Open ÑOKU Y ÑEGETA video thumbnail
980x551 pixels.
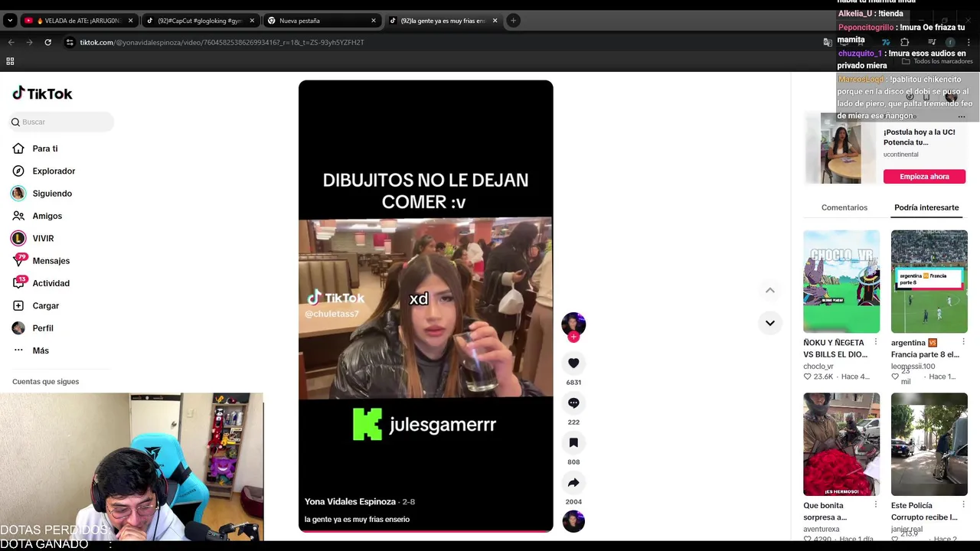[x=841, y=282]
